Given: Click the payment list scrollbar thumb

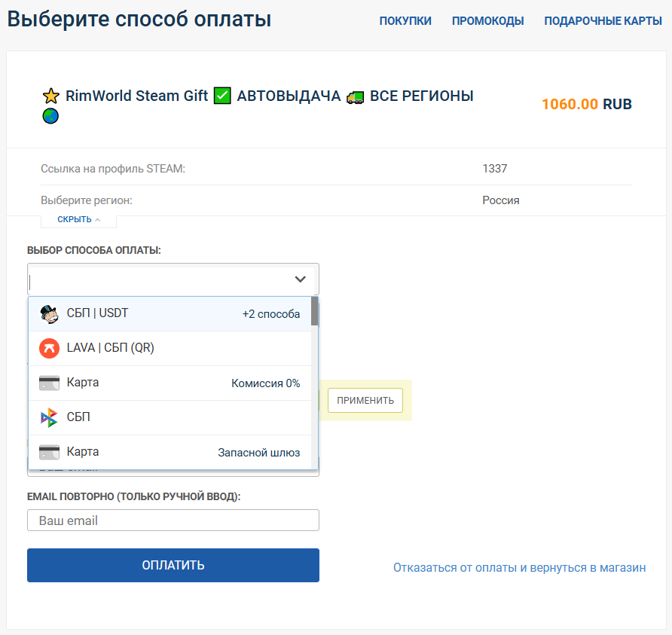Looking at the screenshot, I should point(315,312).
